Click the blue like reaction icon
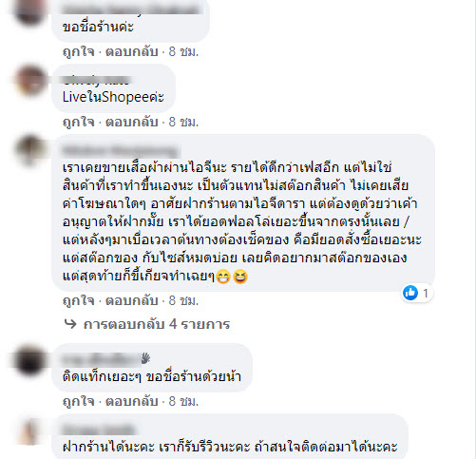The width and height of the screenshot is (476, 459). pyautogui.click(x=410, y=293)
